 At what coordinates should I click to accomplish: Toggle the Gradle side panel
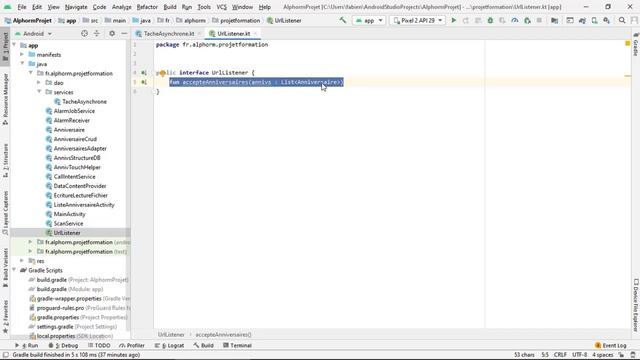coord(636,44)
